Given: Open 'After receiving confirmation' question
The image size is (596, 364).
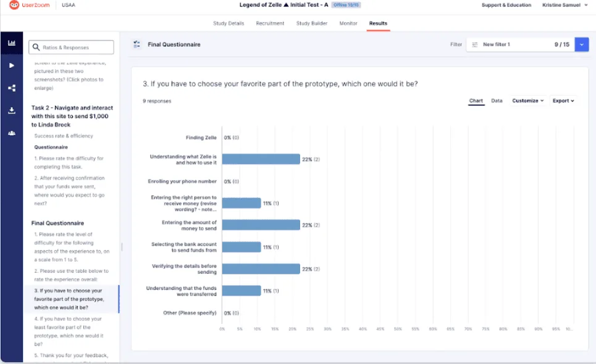Looking at the screenshot, I should pos(69,191).
